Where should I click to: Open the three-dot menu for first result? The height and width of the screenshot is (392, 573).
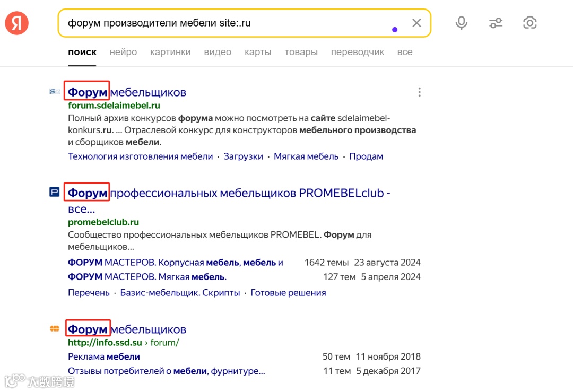(419, 92)
